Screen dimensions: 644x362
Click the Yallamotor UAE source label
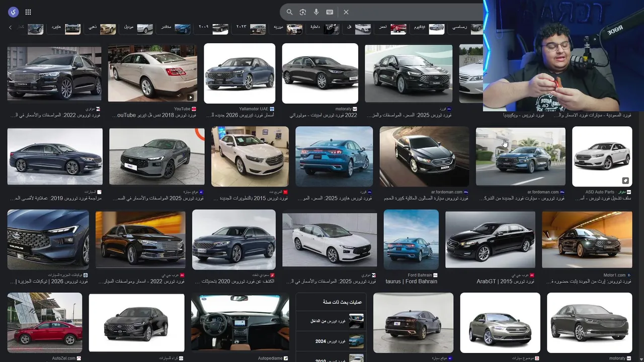click(x=254, y=109)
